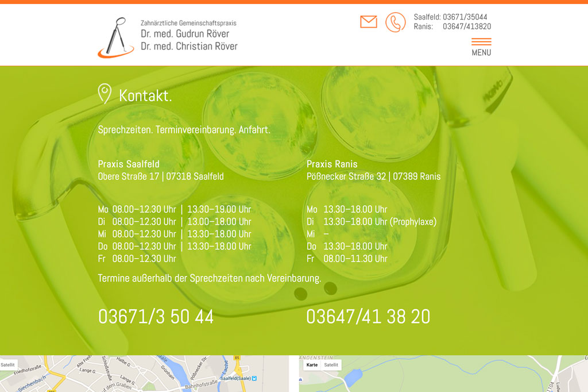Click the large phone number 03647/41 38 20

[x=368, y=317]
